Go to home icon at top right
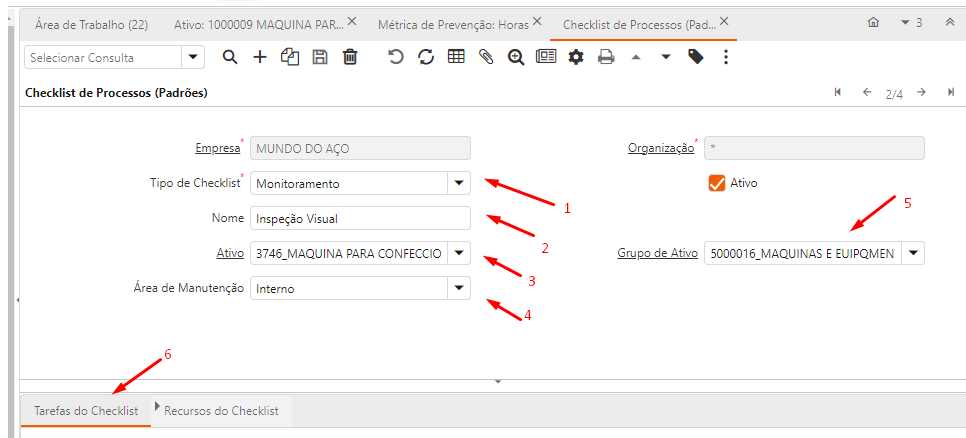The image size is (966, 438). [x=873, y=23]
